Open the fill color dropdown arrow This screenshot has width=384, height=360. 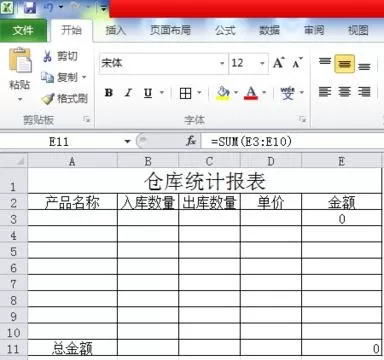tap(236, 93)
